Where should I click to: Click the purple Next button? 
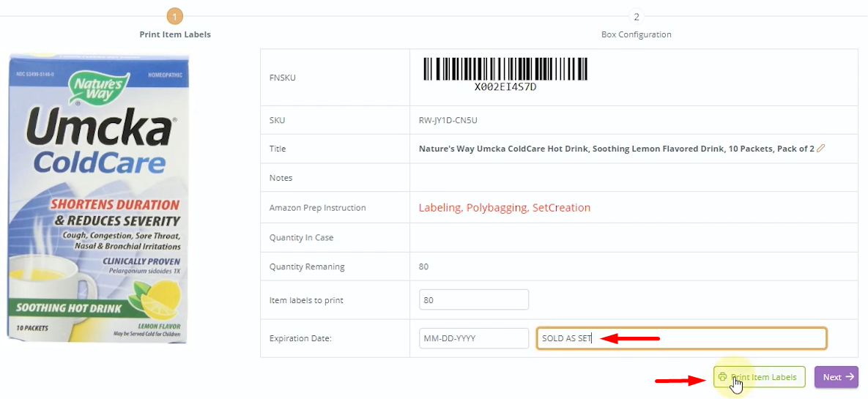tap(837, 377)
